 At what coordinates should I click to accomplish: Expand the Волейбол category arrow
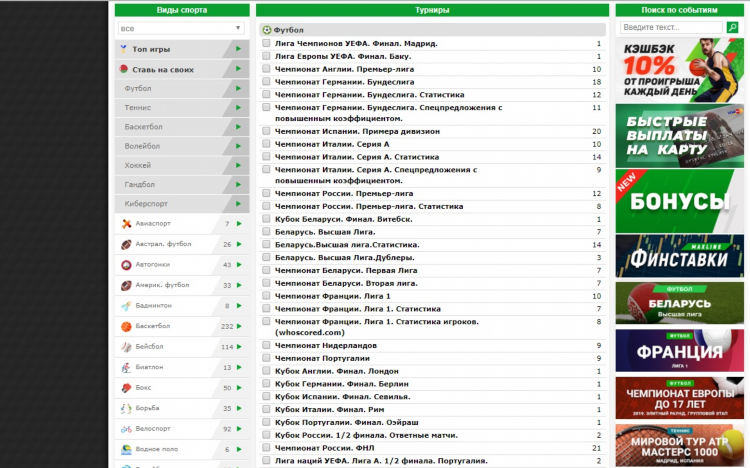[238, 146]
